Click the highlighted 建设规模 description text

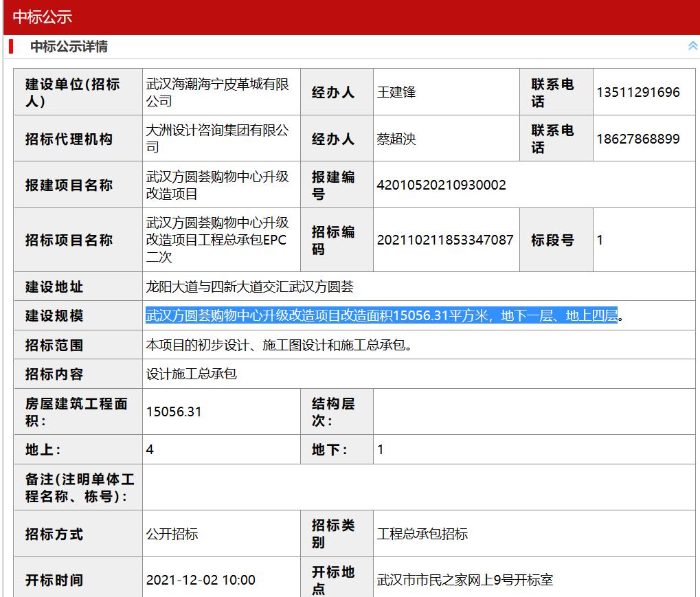[x=381, y=315]
